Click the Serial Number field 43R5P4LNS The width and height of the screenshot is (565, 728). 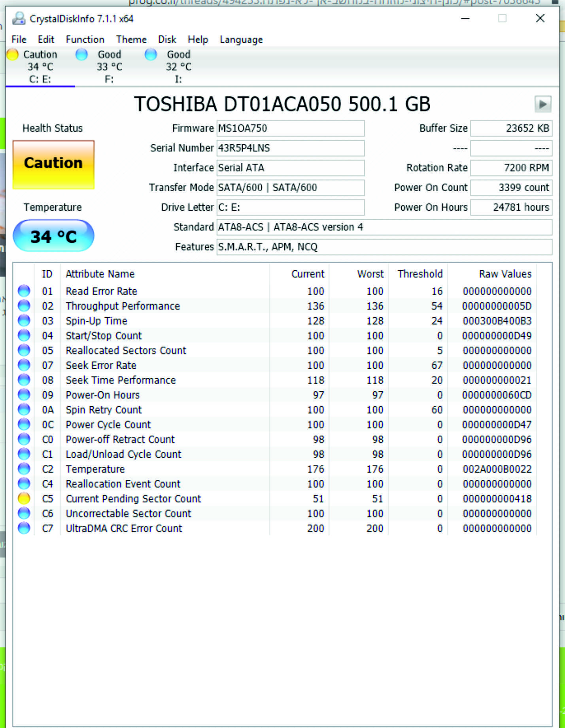290,148
